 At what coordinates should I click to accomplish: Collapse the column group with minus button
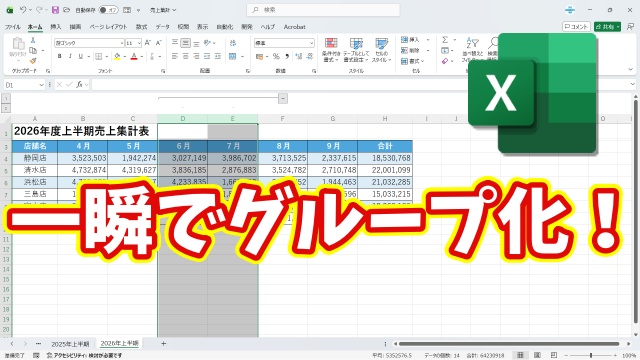coord(282,98)
